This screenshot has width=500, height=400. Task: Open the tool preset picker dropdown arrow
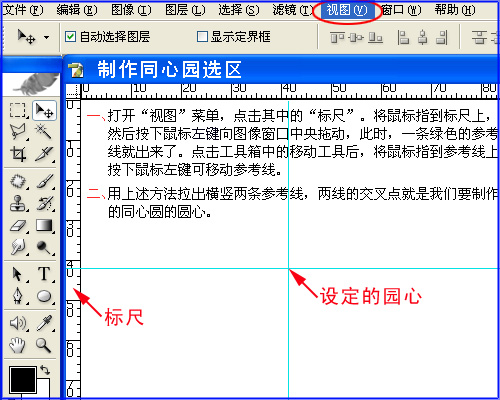pos(46,37)
